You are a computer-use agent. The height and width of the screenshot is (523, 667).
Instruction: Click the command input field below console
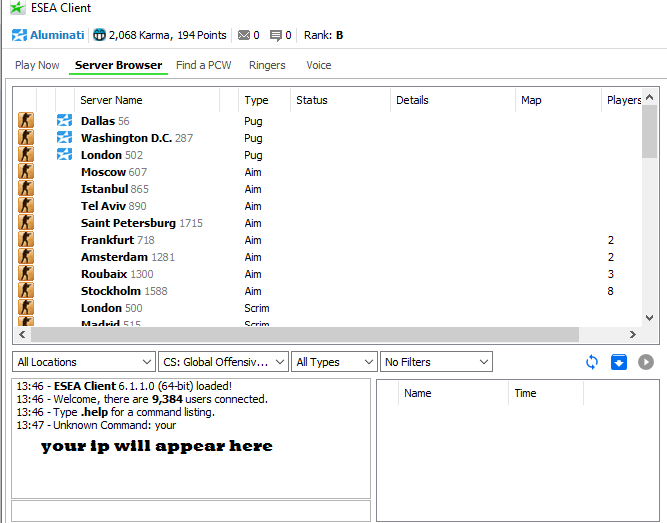pyautogui.click(x=191, y=511)
